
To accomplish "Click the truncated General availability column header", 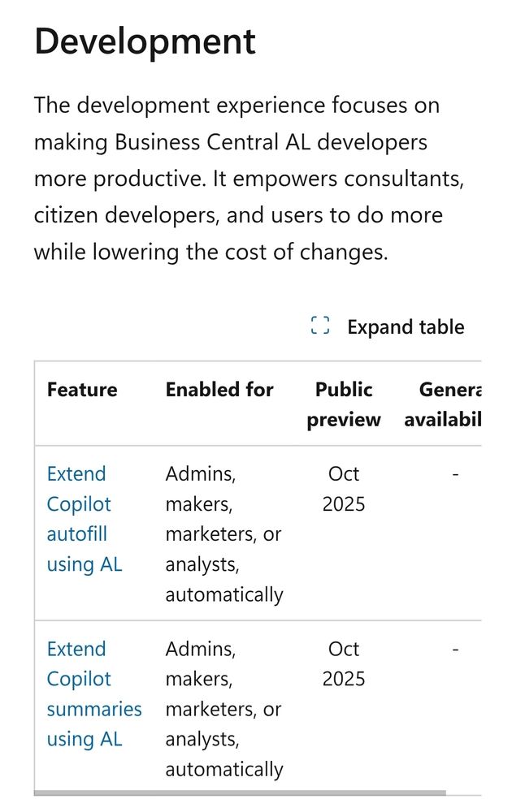I will 443,404.
